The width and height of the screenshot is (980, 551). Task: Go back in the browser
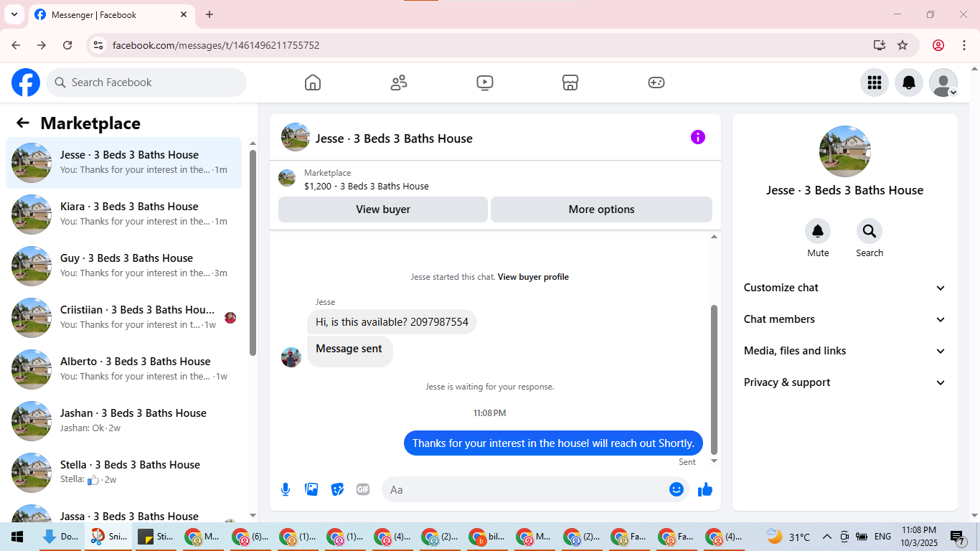pos(16,45)
